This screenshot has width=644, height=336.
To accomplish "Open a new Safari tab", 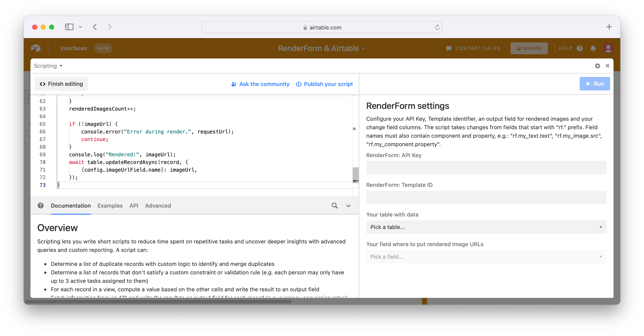I will tap(609, 27).
